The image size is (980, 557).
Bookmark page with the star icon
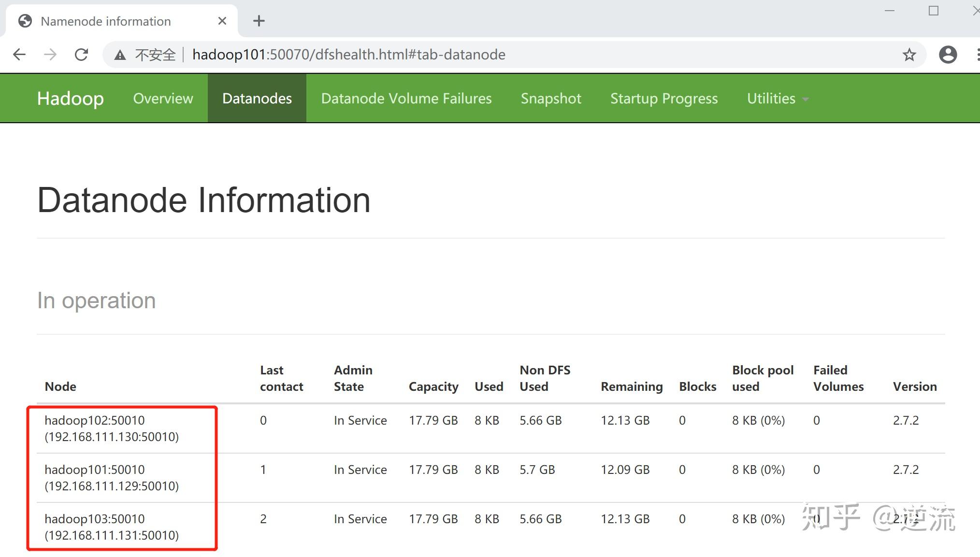(909, 55)
